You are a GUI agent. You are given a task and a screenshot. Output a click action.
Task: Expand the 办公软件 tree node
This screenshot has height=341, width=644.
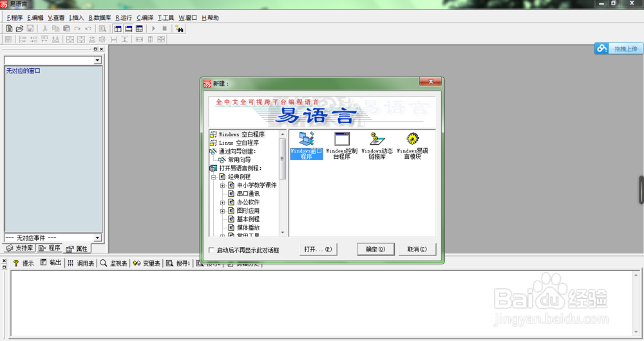223,203
